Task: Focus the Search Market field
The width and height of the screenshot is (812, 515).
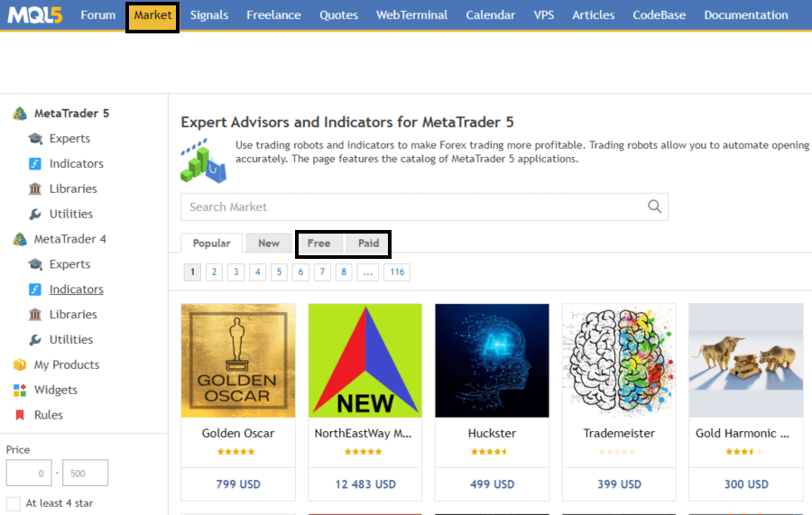Action: coord(424,207)
